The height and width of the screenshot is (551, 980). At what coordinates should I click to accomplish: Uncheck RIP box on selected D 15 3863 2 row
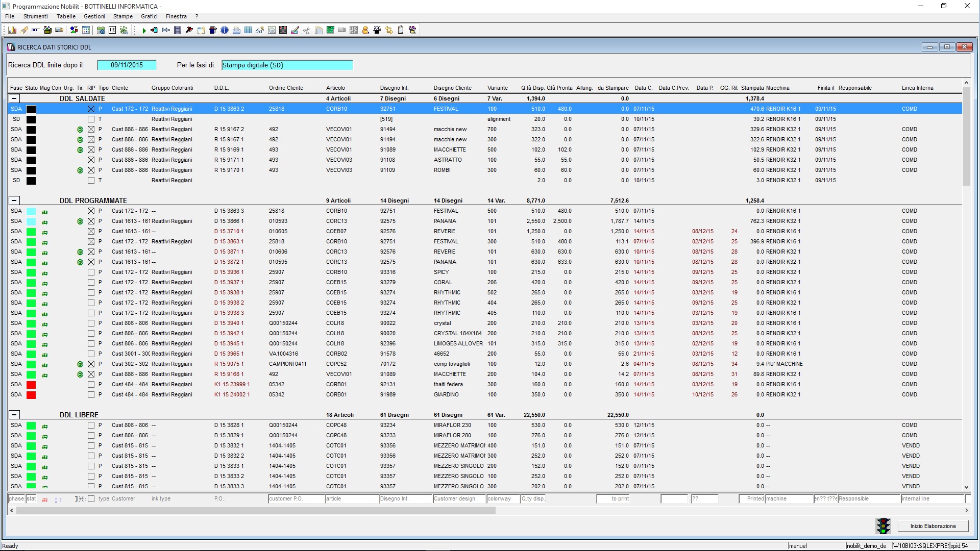pyautogui.click(x=91, y=109)
